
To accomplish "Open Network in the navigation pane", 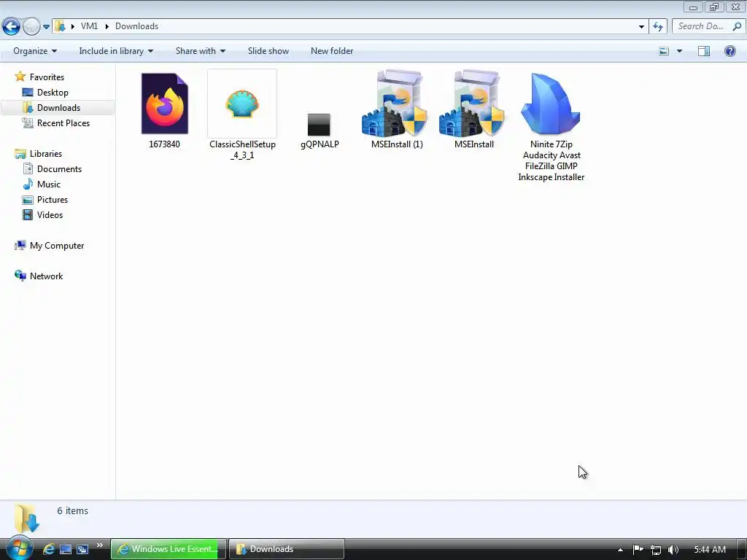I will click(46, 276).
